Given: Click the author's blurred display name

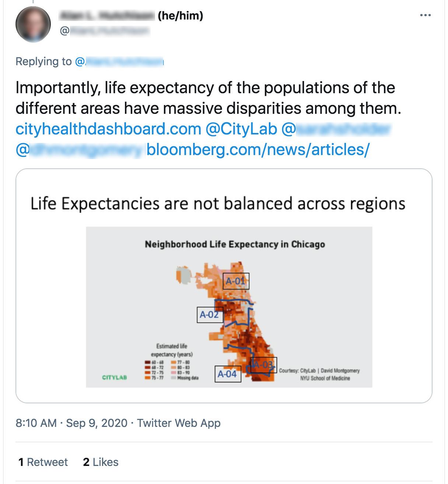Looking at the screenshot, I should (107, 16).
